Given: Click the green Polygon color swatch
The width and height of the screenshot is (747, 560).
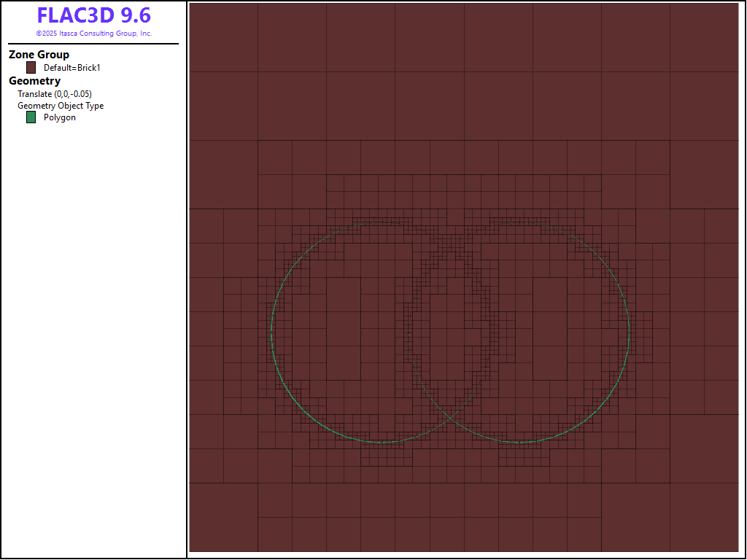Looking at the screenshot, I should [31, 117].
